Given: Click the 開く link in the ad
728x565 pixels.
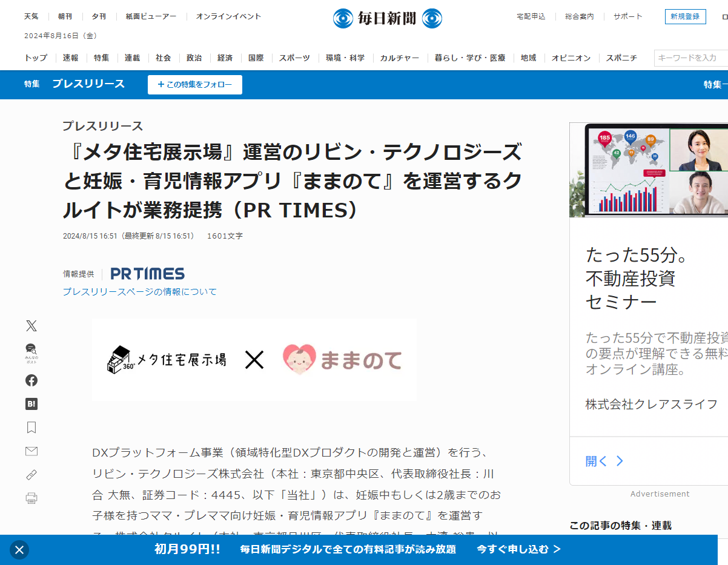Looking at the screenshot, I should pyautogui.click(x=604, y=461).
